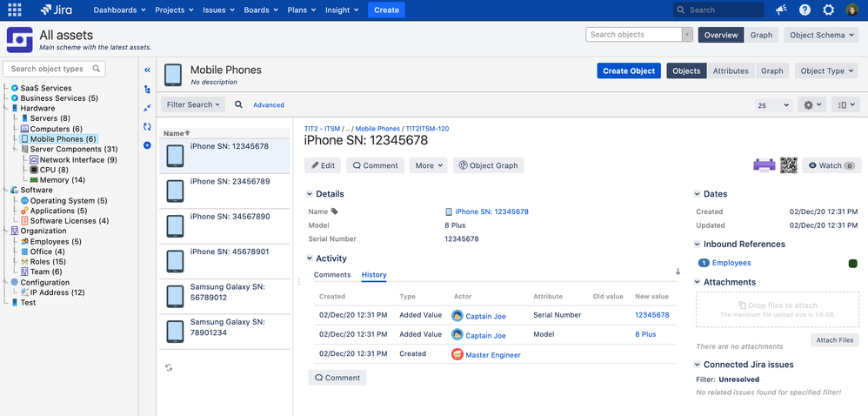Click the Search objects combo box
The width and height of the screenshot is (868, 416).
[x=639, y=34]
